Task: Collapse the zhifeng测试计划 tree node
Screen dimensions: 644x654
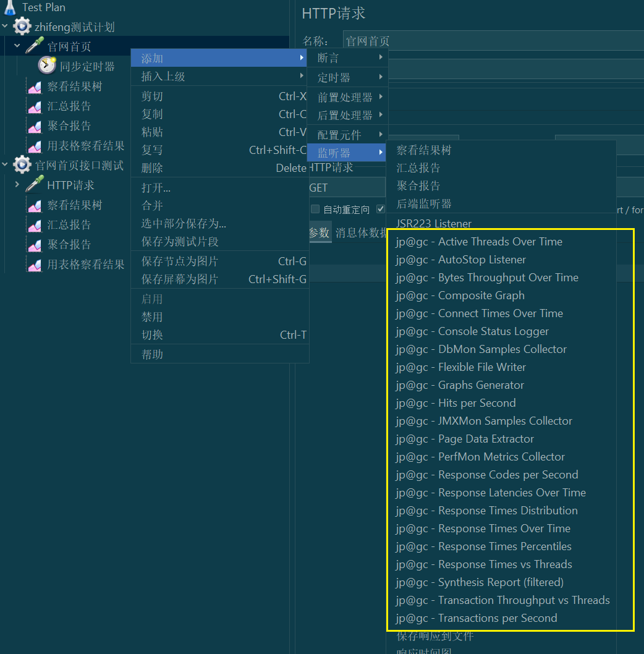Action: pos(5,27)
